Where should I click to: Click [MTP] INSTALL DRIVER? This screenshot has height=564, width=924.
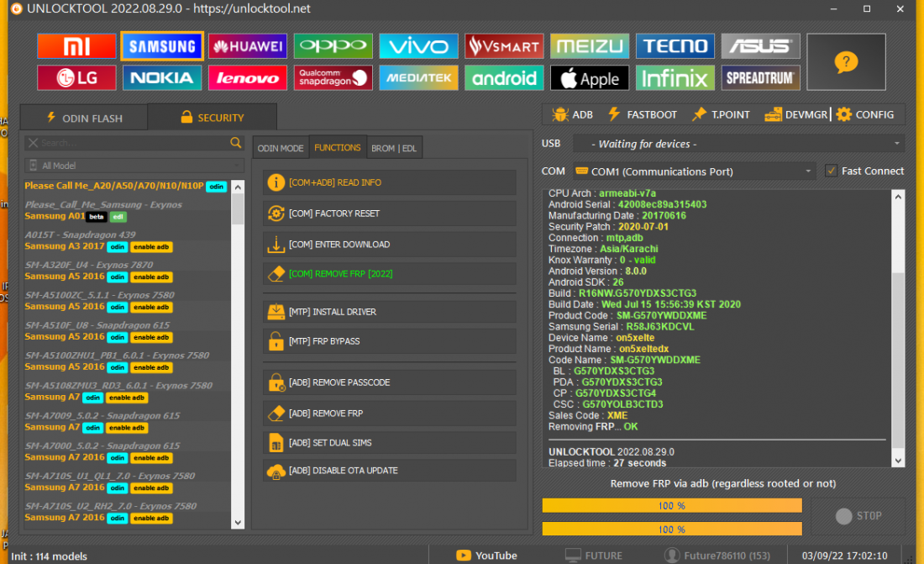pos(390,312)
